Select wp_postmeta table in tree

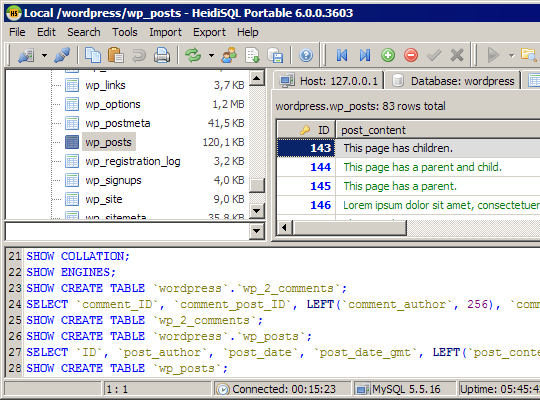point(118,123)
